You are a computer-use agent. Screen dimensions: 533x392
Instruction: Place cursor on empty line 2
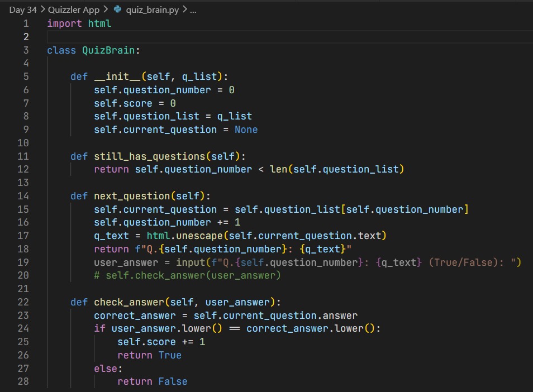point(56,37)
